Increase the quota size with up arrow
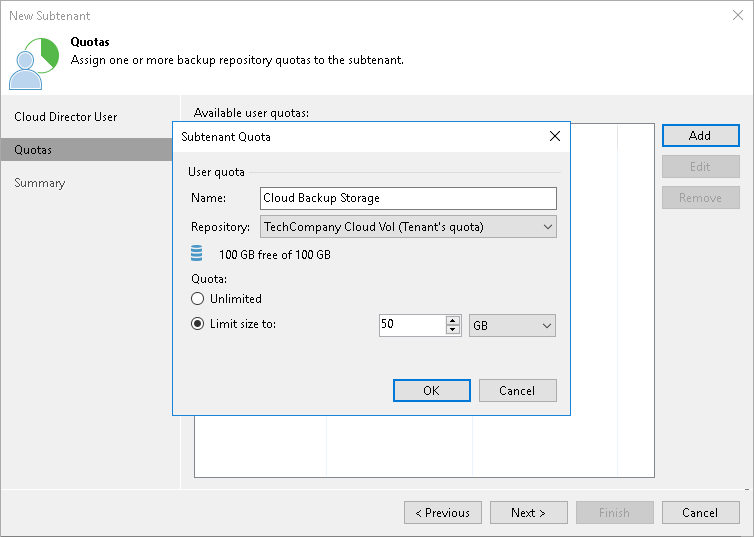754x537 pixels. tap(452, 320)
